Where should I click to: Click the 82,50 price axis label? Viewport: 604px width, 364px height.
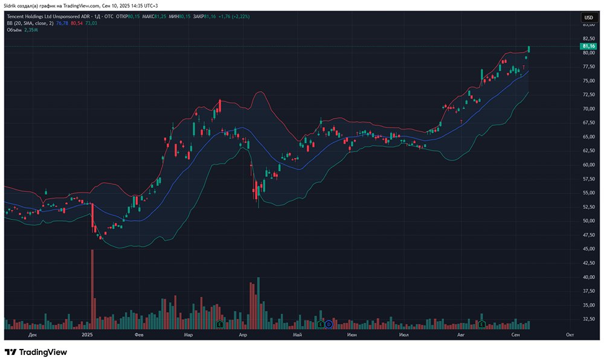[588, 39]
